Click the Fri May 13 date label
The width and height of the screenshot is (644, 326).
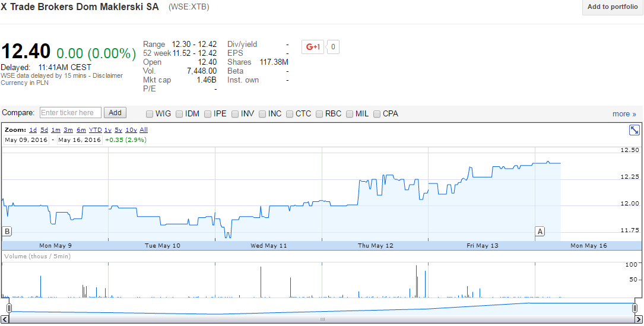coord(483,245)
